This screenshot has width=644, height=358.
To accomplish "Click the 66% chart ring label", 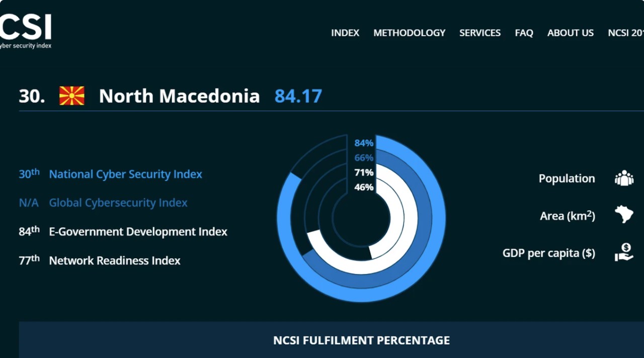I will [364, 158].
